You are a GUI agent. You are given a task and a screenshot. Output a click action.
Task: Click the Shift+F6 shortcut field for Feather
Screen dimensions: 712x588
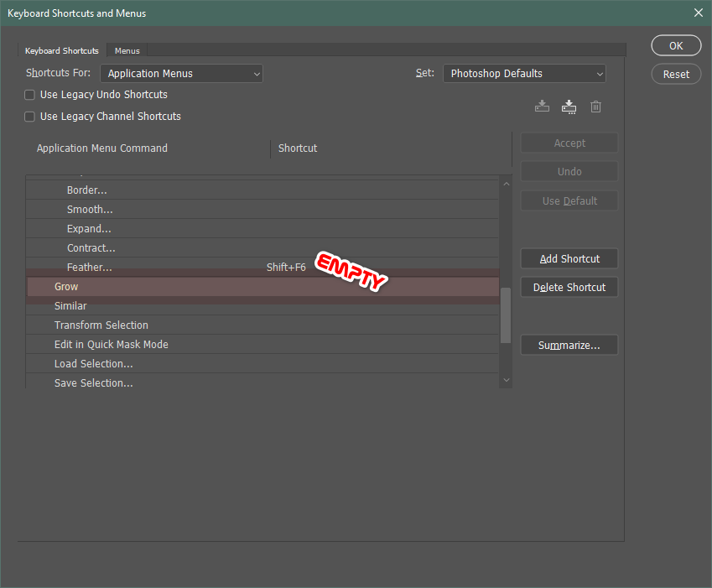click(284, 267)
